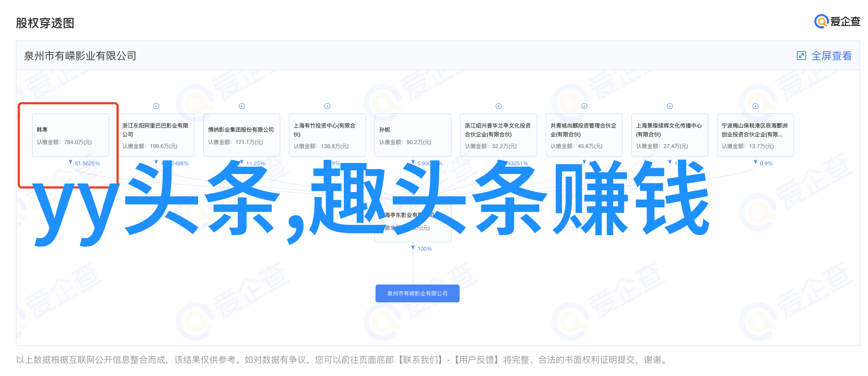Click the 100% share label
The height and width of the screenshot is (376, 868).
[x=424, y=249]
